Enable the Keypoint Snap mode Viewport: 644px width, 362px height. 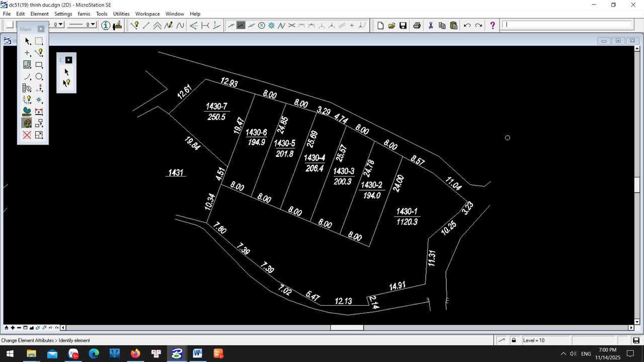[x=241, y=25]
